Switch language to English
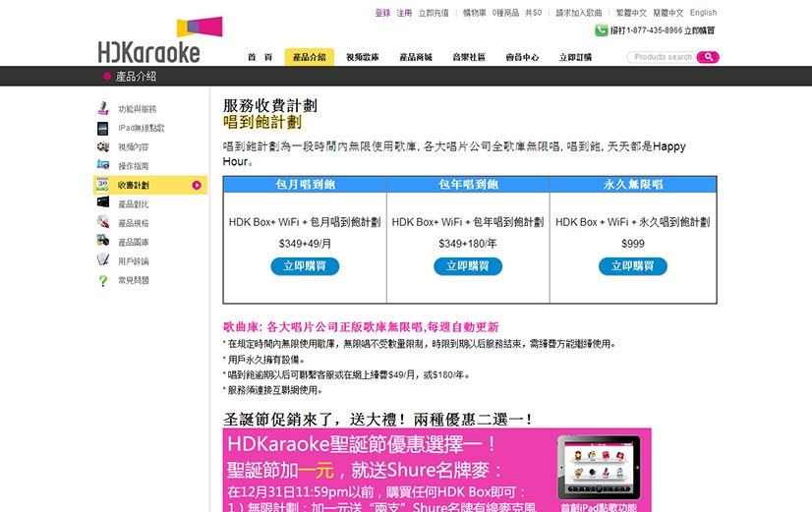Viewport: 812px width, 512px height. (703, 13)
